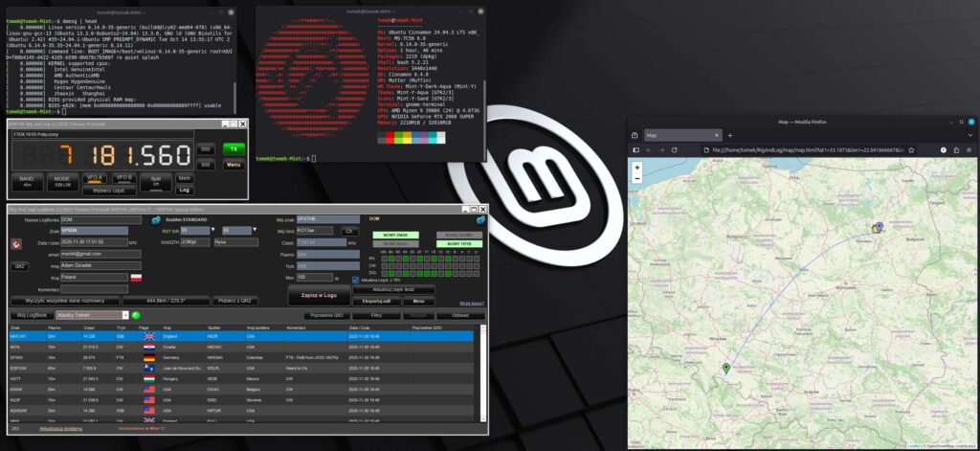Zoom out on the map
Viewport: 980px width, 451px height.
[x=637, y=178]
